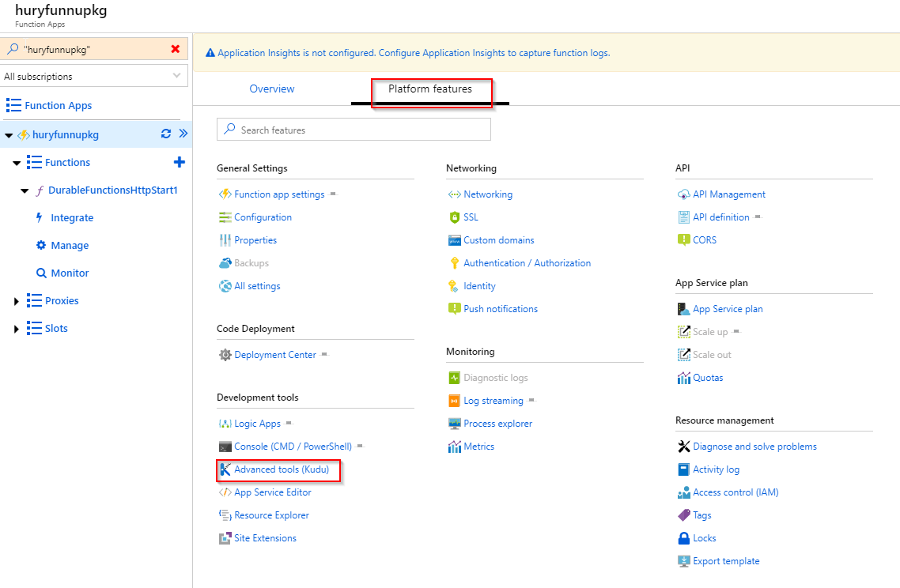This screenshot has height=588, width=900.
Task: Open the Function app settings link
Action: pos(279,194)
